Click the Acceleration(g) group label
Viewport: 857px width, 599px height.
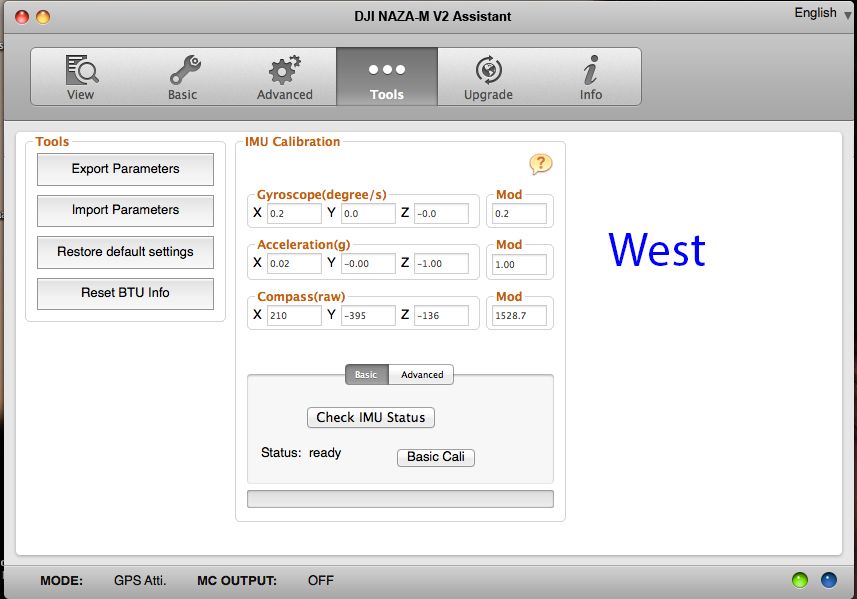click(x=304, y=244)
